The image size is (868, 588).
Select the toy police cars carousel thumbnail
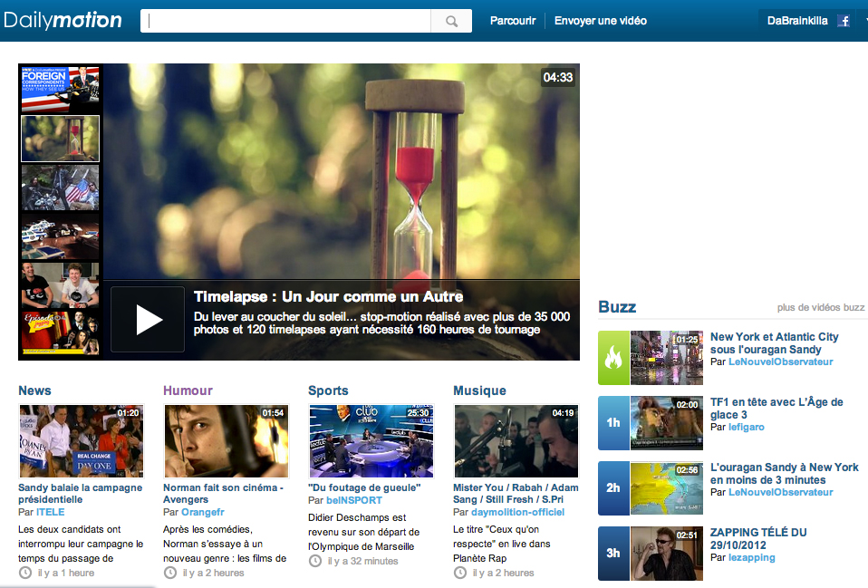[61, 237]
